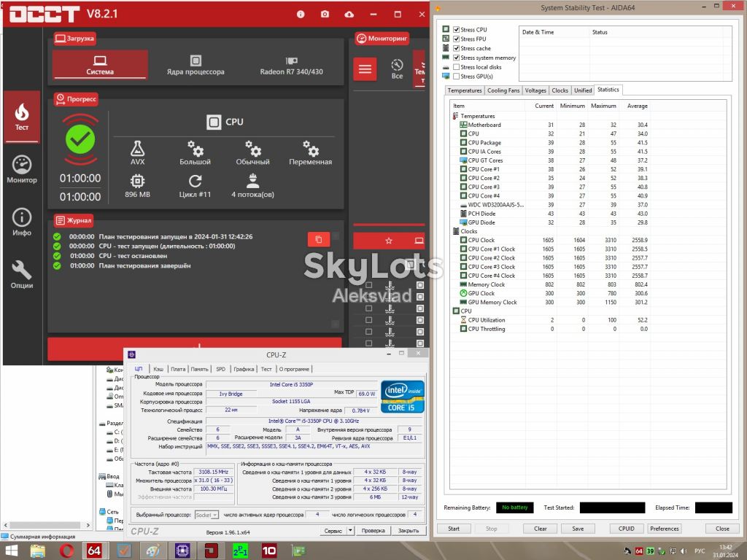Open Опции wrench in OCCT sidebar
The width and height of the screenshot is (747, 560).
click(x=22, y=275)
